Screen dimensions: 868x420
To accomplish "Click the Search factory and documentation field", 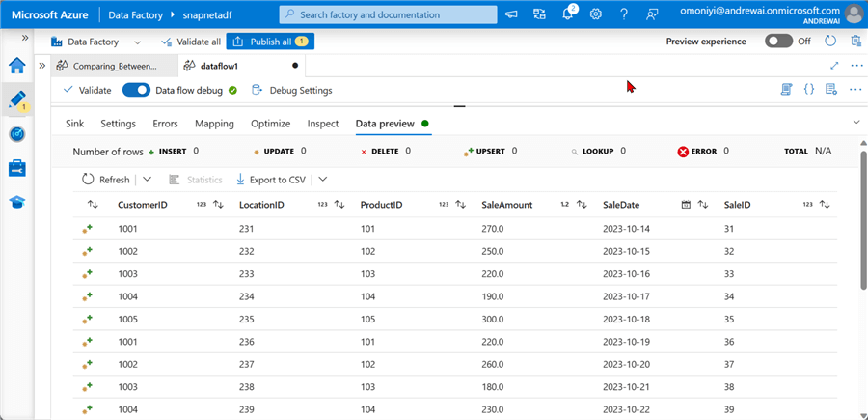I will (386, 14).
